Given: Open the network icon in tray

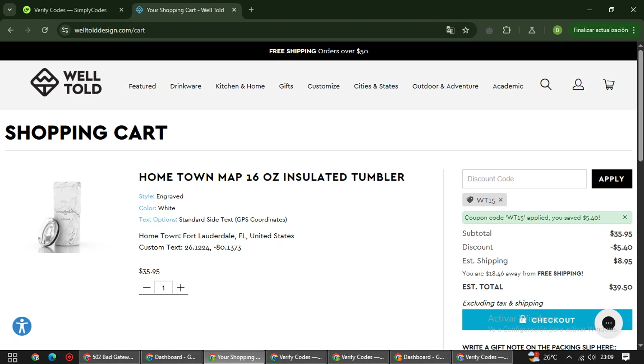Looking at the screenshot, I should click(x=581, y=357).
